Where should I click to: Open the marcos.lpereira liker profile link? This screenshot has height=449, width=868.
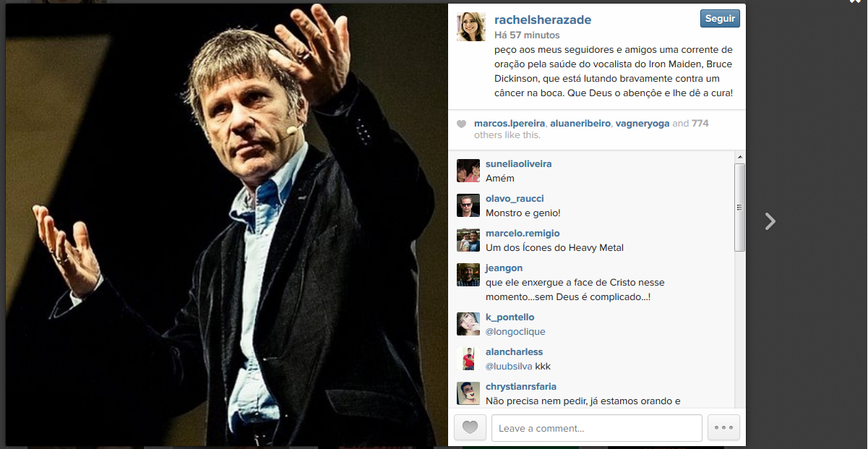coord(510,124)
